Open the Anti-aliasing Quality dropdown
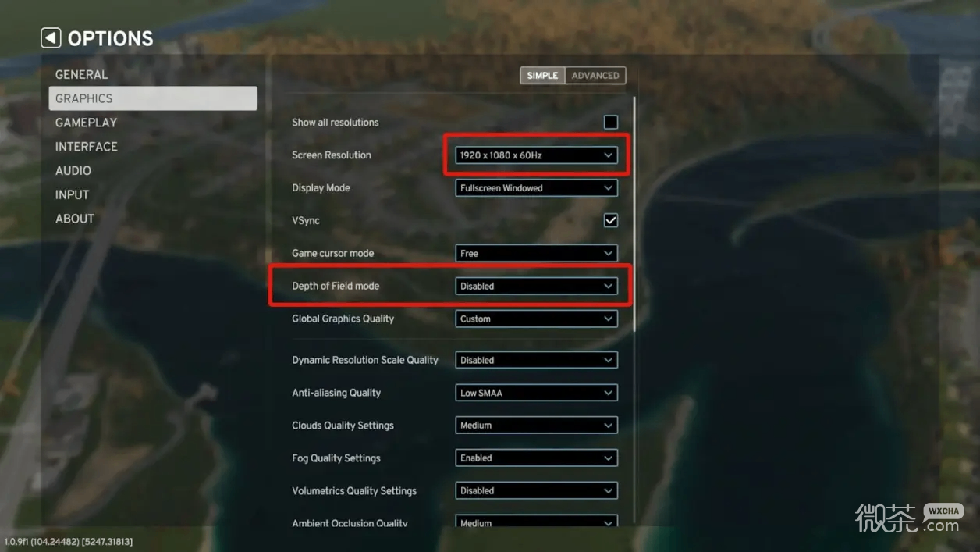The width and height of the screenshot is (980, 552). [x=536, y=393]
